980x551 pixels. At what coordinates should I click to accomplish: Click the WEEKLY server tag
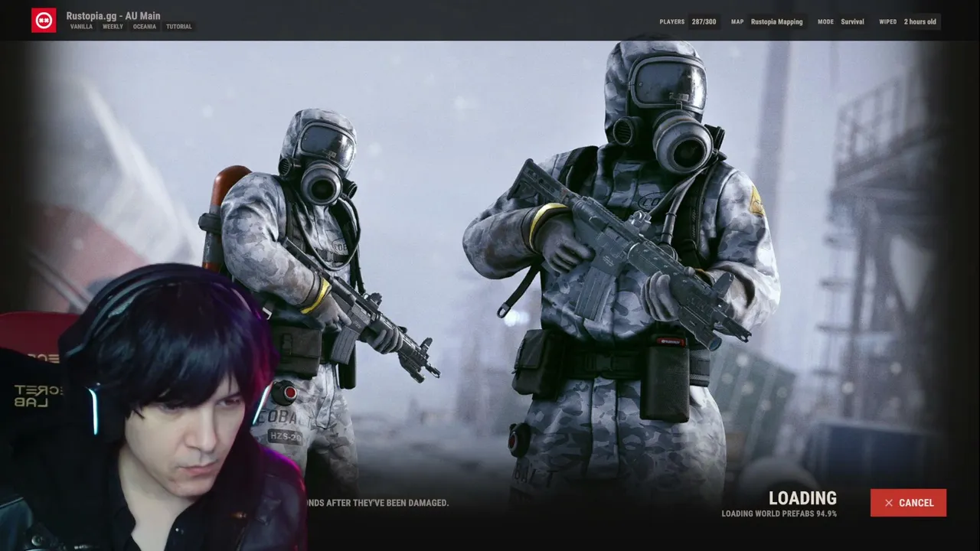tap(113, 27)
